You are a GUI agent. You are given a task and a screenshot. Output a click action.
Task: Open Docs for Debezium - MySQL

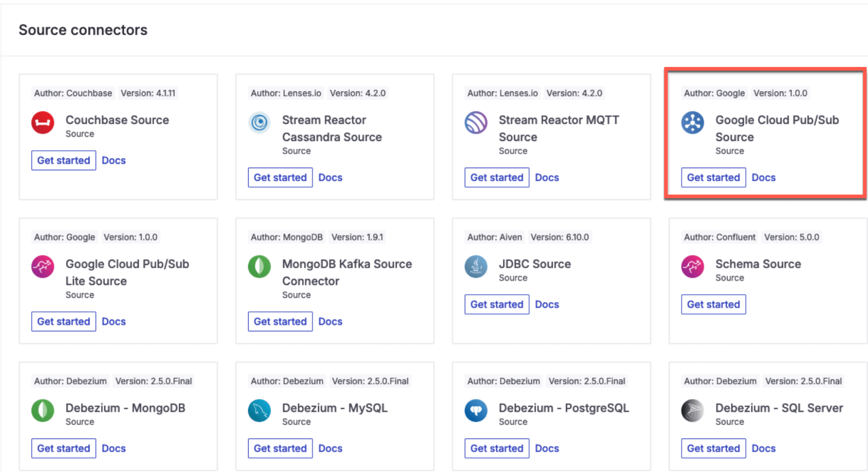click(x=330, y=448)
